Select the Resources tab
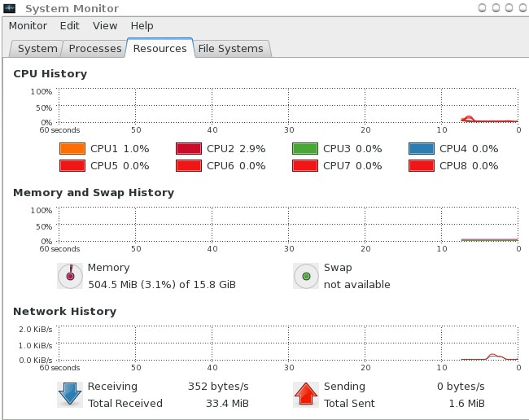 click(160, 48)
